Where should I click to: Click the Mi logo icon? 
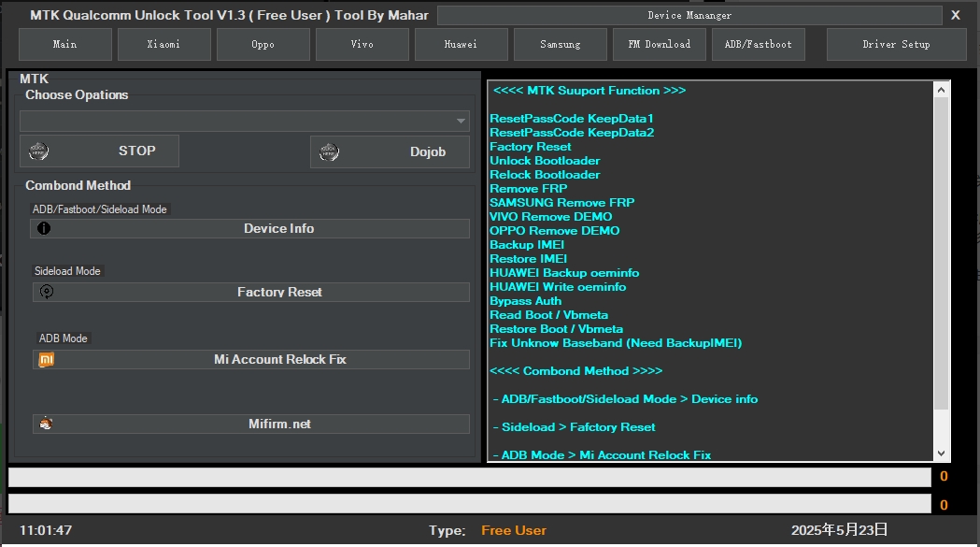coord(47,359)
